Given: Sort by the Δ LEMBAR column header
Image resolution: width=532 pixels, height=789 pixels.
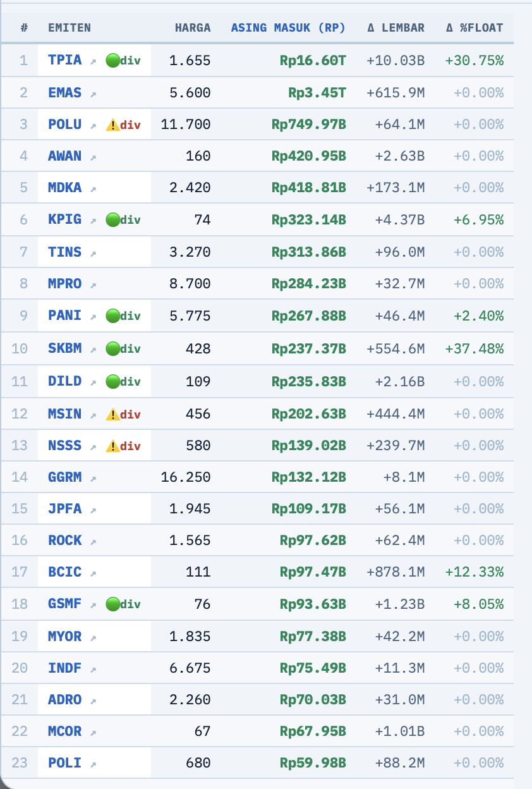Looking at the screenshot, I should (x=396, y=28).
